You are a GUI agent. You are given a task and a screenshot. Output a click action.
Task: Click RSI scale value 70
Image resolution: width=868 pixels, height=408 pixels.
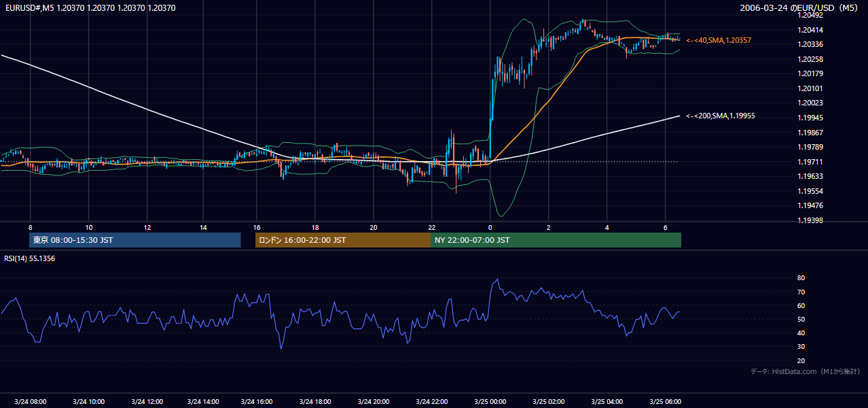[801, 292]
